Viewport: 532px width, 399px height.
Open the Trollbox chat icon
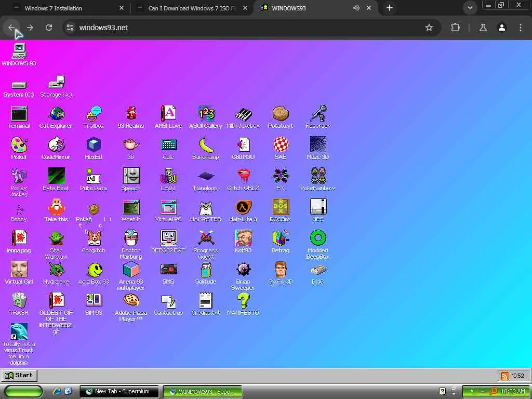94,117
